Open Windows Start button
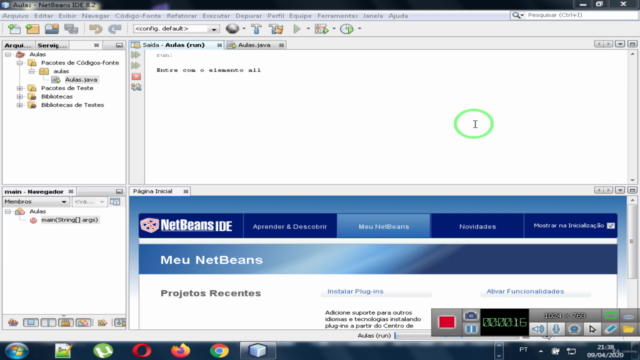The image size is (640, 360). coord(17,351)
